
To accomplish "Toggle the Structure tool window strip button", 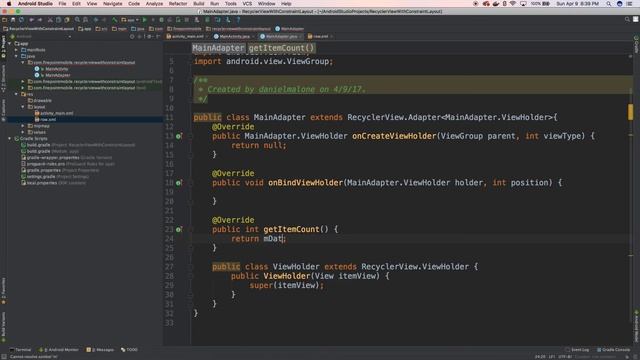I will pos(3,79).
